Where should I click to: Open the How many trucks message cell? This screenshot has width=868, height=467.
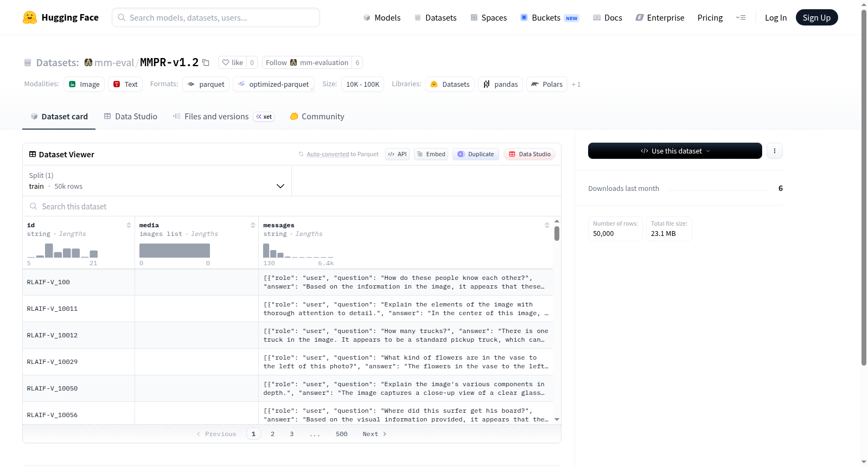click(x=406, y=335)
